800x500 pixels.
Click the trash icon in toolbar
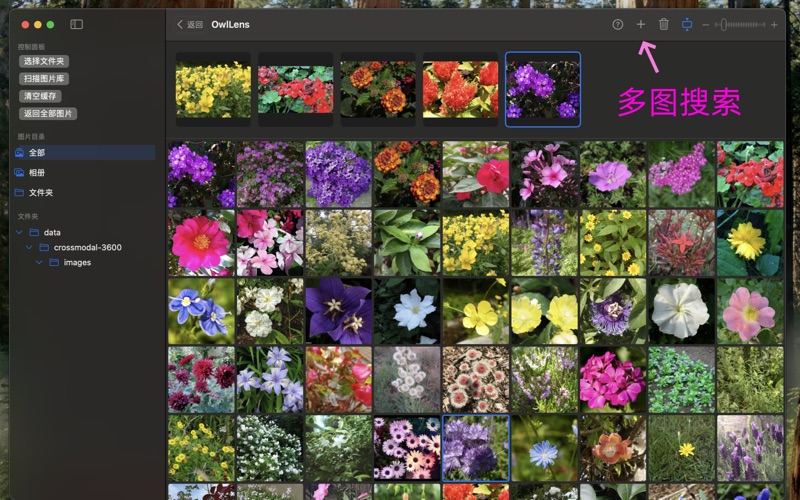(x=664, y=24)
